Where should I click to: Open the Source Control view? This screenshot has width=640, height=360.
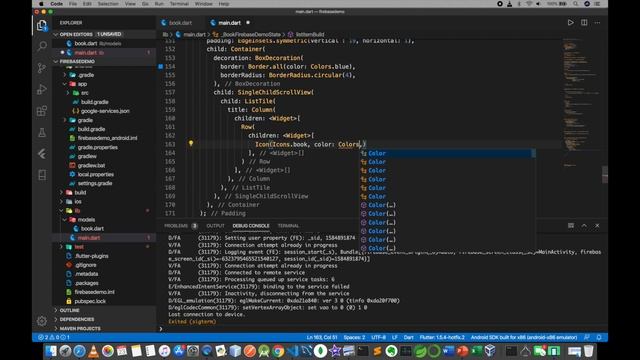[42, 68]
